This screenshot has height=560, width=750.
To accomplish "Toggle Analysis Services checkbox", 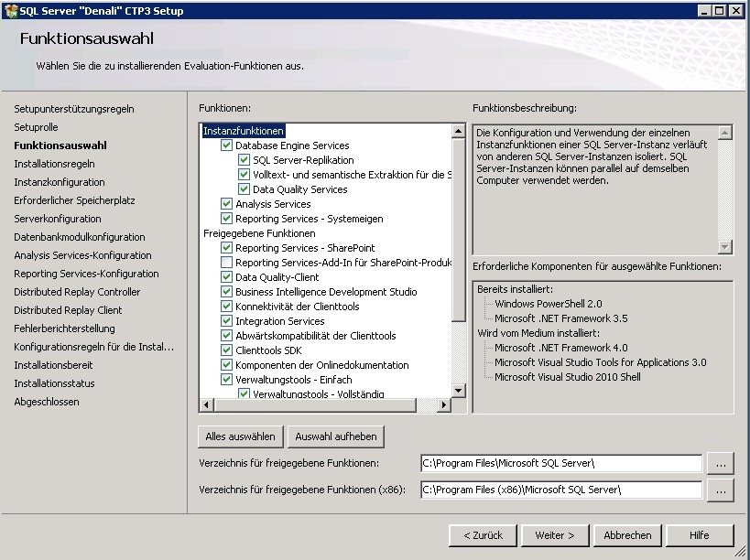I will 226,204.
